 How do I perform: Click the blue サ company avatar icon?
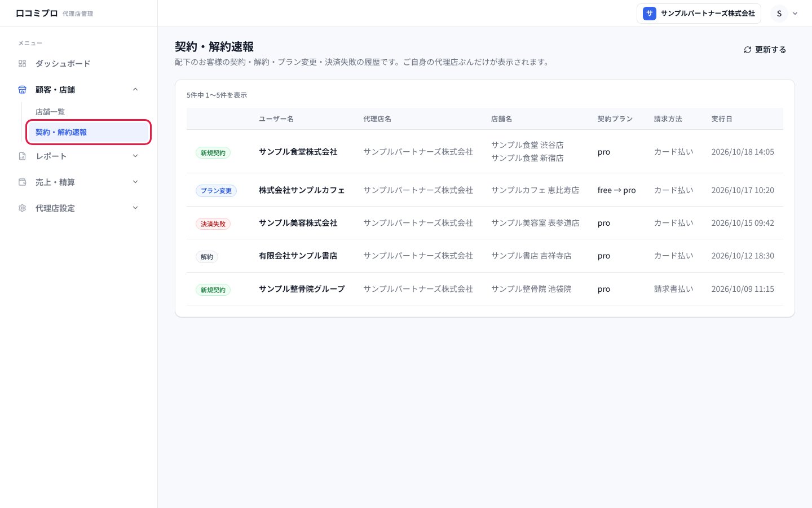tap(650, 14)
